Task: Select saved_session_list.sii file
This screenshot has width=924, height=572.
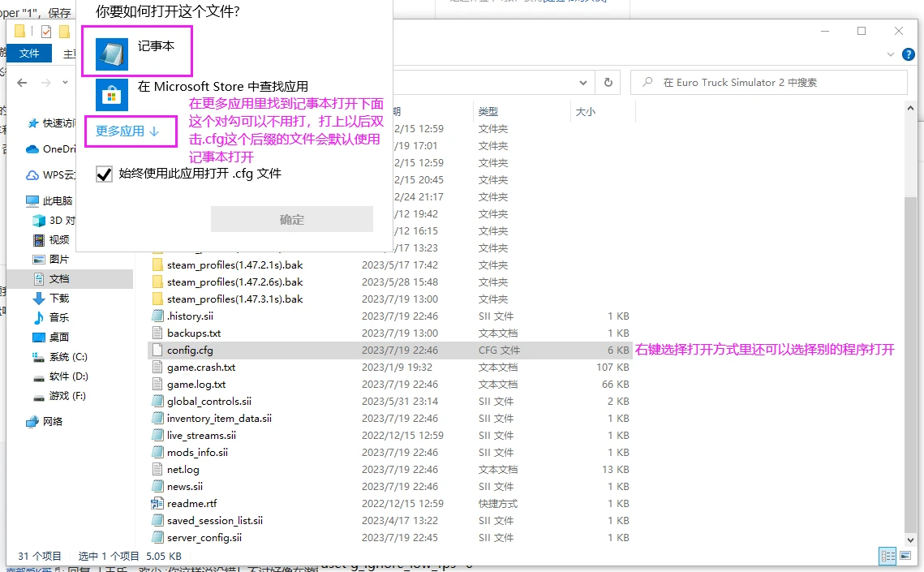Action: click(x=214, y=522)
